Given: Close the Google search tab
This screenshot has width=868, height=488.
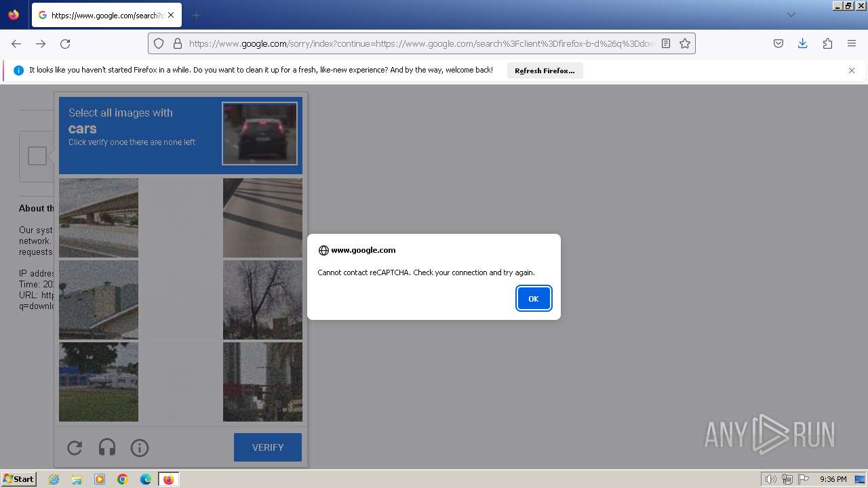Looking at the screenshot, I should click(x=170, y=15).
